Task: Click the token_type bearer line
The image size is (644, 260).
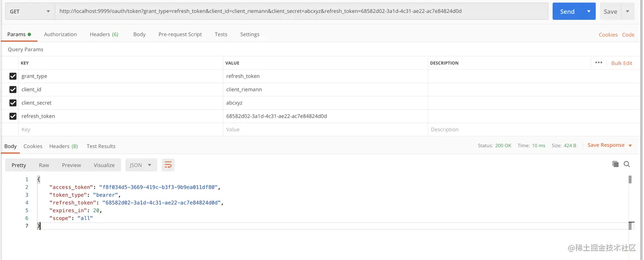Action: tap(85, 195)
